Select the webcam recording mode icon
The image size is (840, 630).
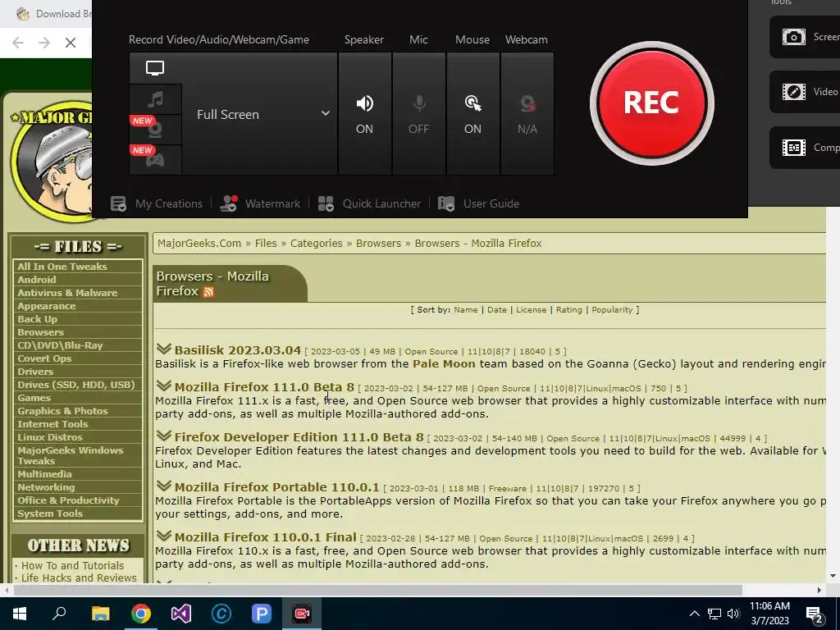pyautogui.click(x=155, y=129)
